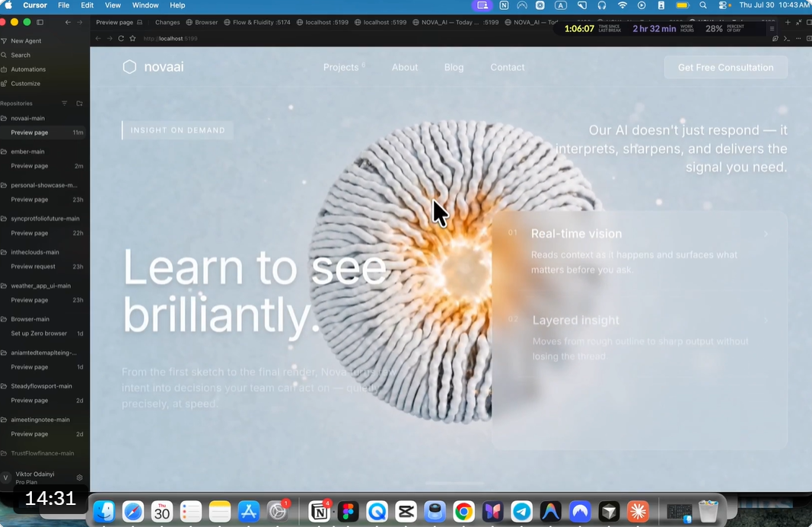Open Control Center in menu bar
The image size is (812, 527).
tap(724, 5)
